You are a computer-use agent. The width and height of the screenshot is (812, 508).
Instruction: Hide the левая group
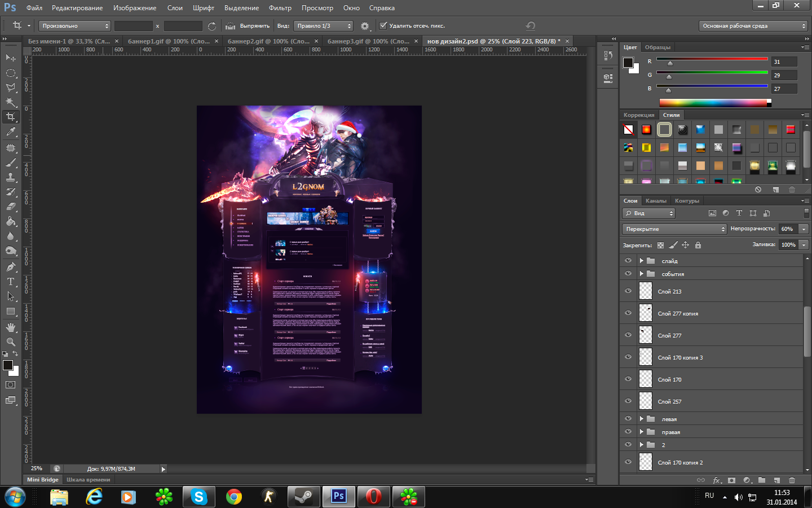[628, 419]
